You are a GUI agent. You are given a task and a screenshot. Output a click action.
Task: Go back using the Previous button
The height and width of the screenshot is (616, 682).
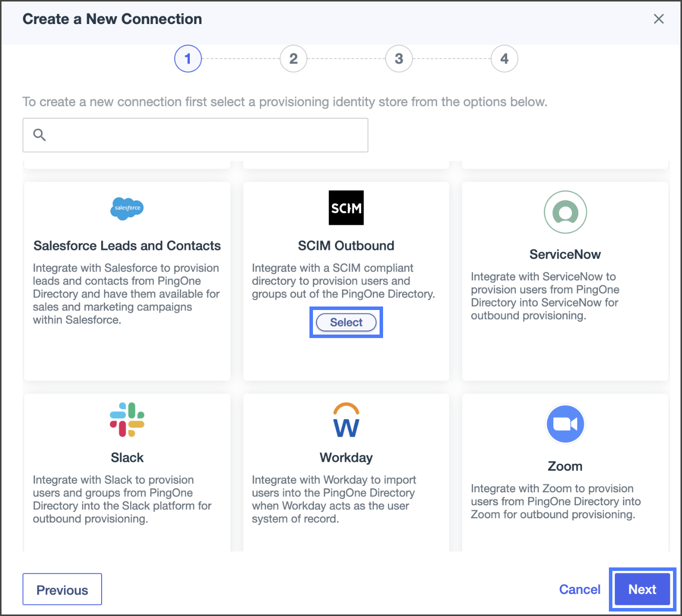click(62, 589)
